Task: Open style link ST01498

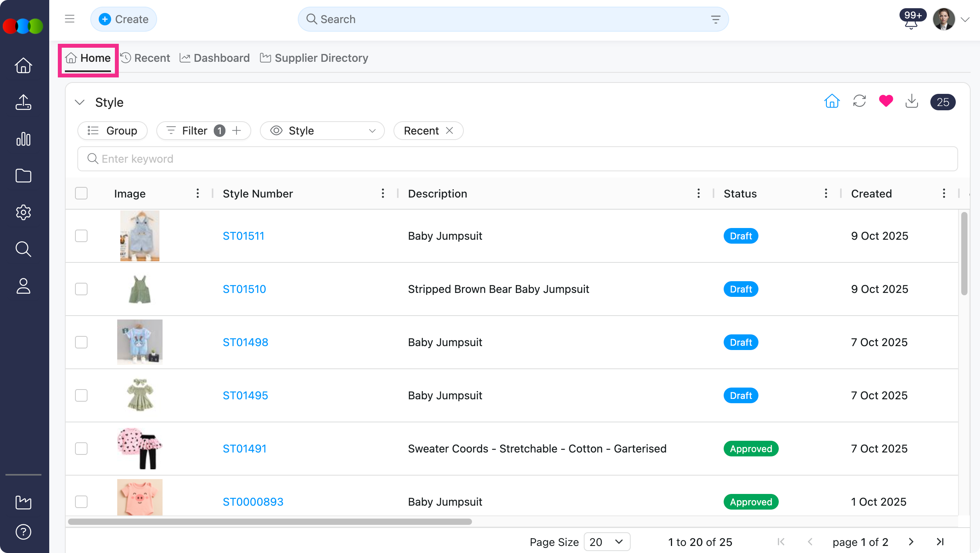Action: [245, 342]
